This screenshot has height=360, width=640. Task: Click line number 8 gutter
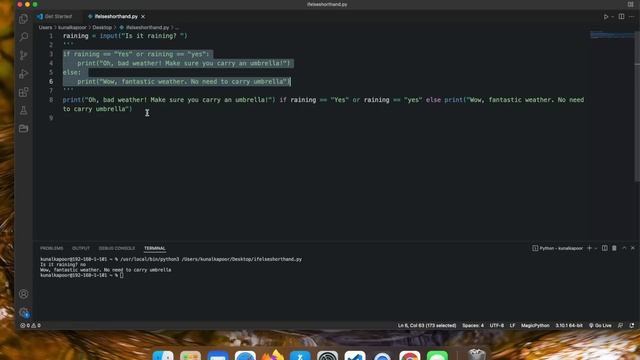coord(51,100)
